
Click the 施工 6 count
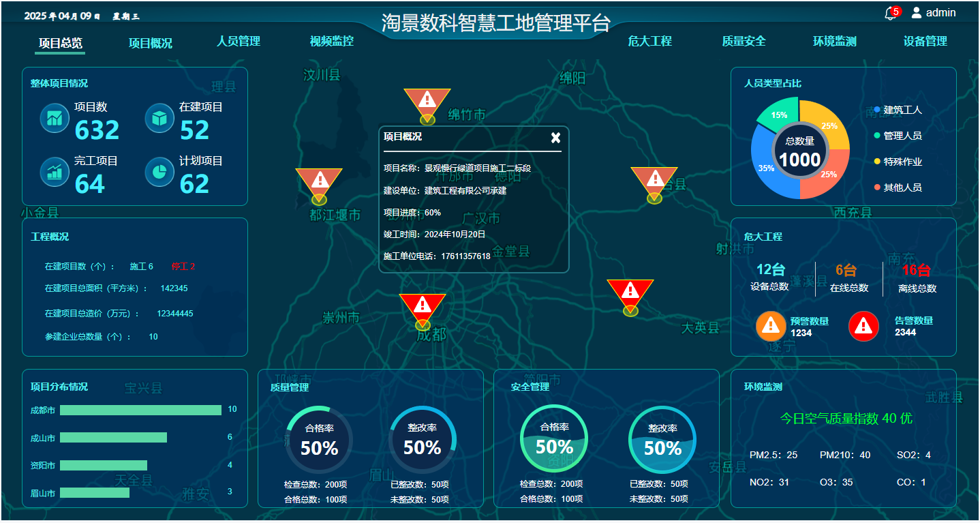[142, 267]
